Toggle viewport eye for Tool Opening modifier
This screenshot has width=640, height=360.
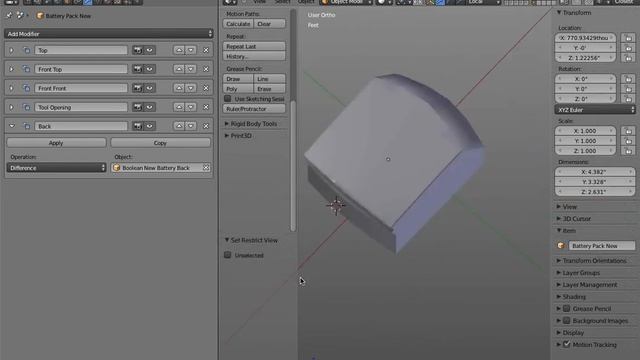tap(149, 107)
